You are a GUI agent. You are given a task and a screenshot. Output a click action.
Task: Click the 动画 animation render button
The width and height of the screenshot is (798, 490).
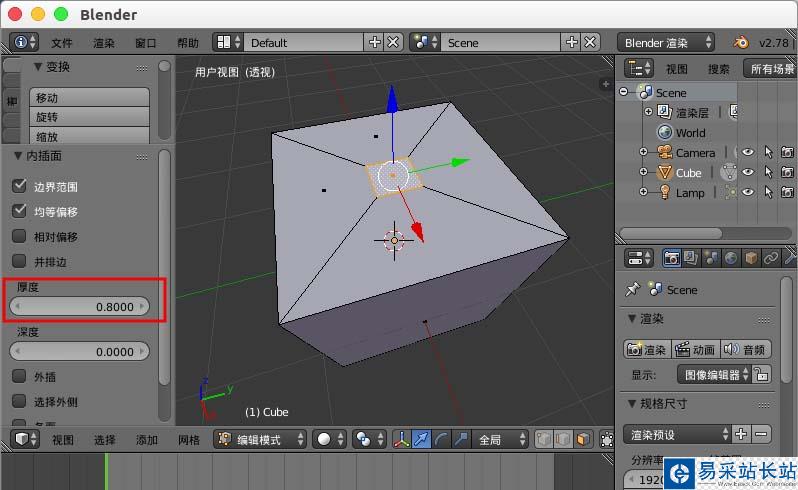(x=694, y=349)
